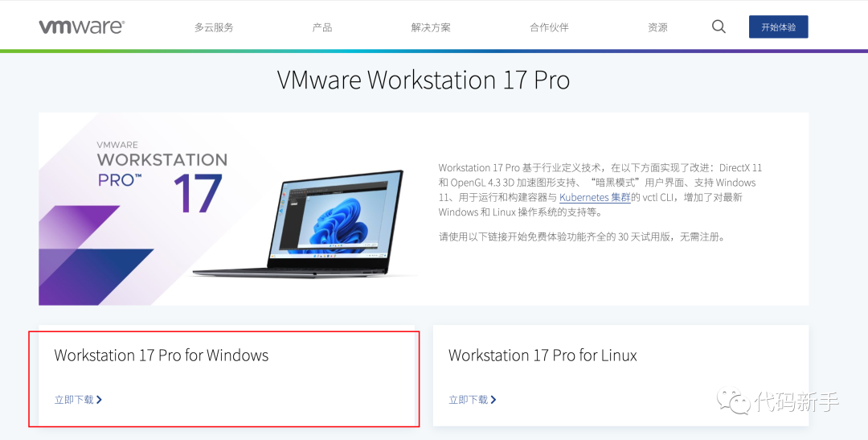The width and height of the screenshot is (868, 440).
Task: Download Workstation 17 Pro for Windows
Action: click(x=78, y=400)
